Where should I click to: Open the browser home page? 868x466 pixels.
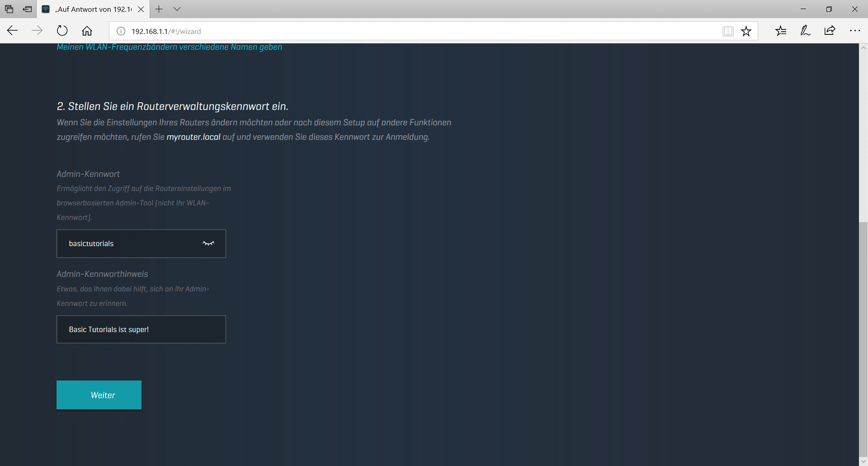87,31
